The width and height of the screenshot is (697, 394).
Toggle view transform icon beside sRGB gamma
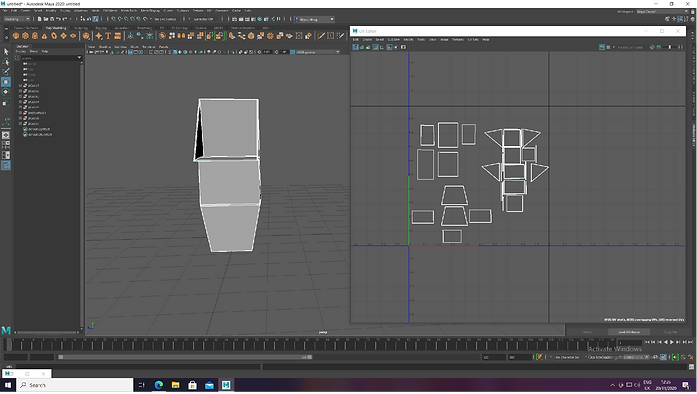(x=292, y=52)
